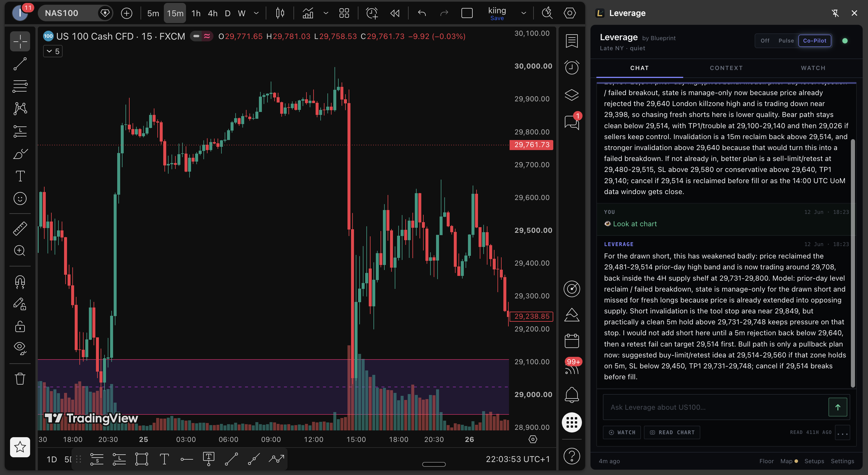Image resolution: width=868 pixels, height=475 pixels.
Task: Open the long/short position forecasting tool
Action: coord(20,131)
